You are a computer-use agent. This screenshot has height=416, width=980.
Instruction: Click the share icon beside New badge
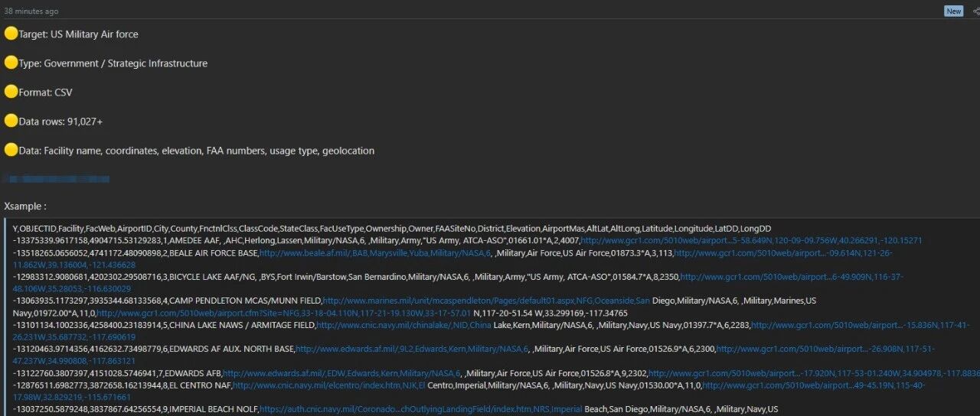pyautogui.click(x=975, y=11)
